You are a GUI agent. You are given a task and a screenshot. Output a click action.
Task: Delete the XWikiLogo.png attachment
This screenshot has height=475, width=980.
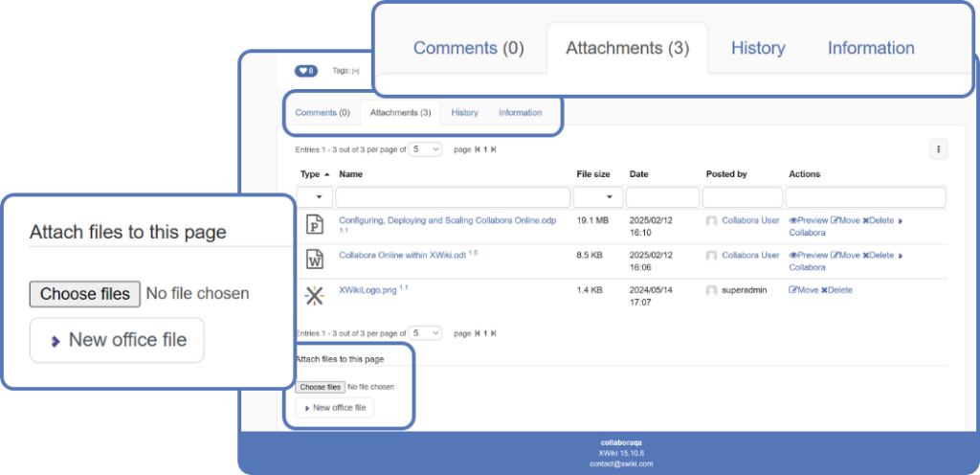click(837, 290)
